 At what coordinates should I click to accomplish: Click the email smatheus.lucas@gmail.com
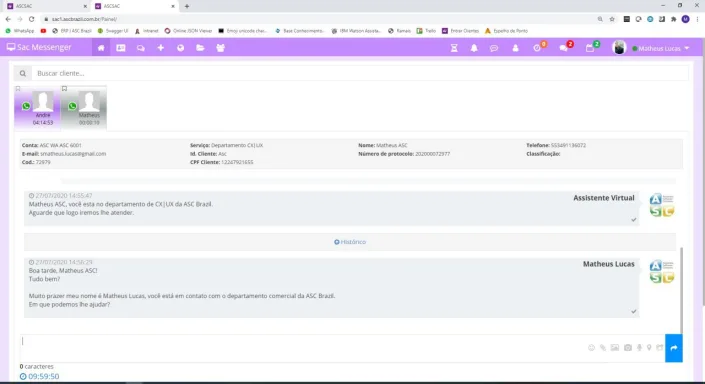coord(73,154)
